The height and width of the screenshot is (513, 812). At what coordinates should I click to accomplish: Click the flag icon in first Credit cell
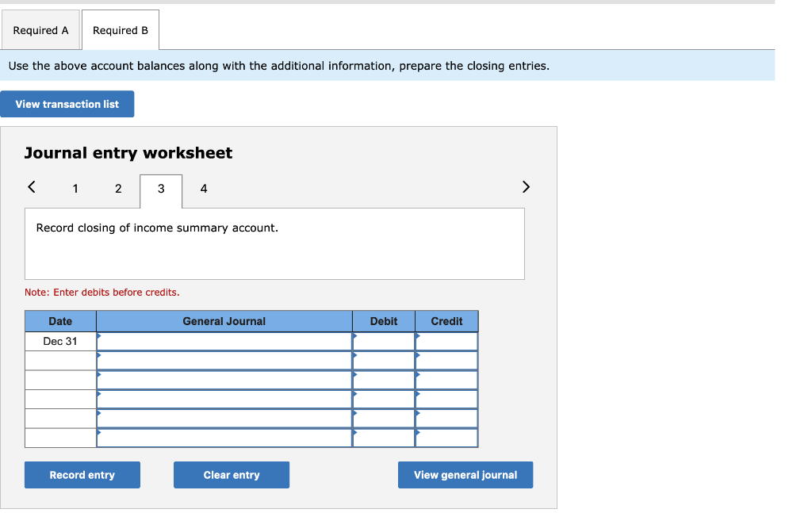[417, 336]
